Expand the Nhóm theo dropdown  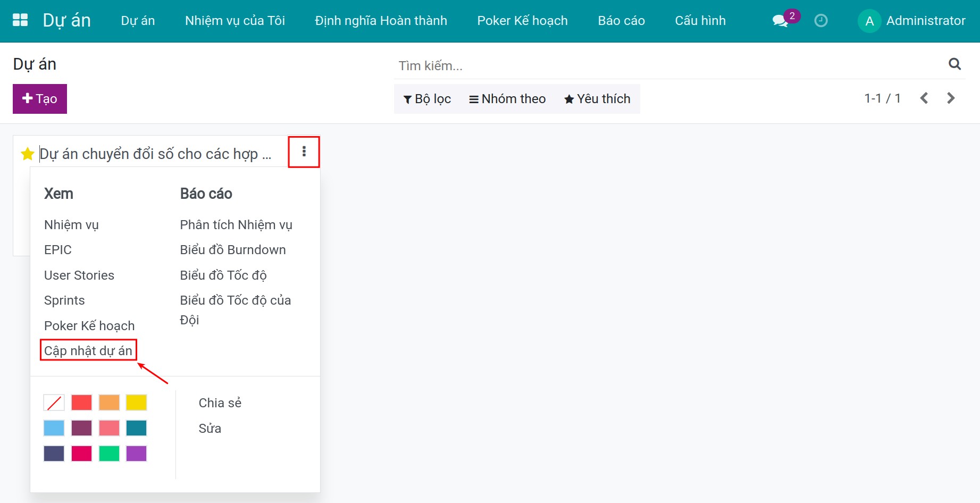[x=507, y=99]
